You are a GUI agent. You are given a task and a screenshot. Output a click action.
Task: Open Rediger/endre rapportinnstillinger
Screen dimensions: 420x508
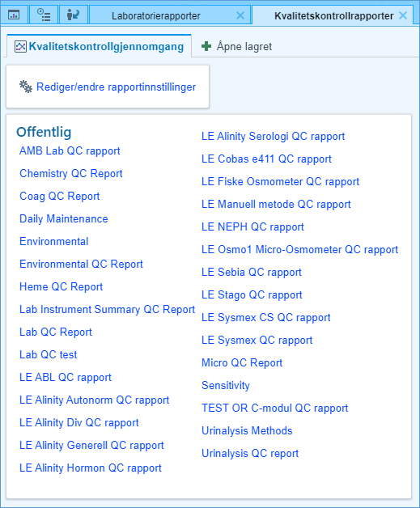[116, 87]
